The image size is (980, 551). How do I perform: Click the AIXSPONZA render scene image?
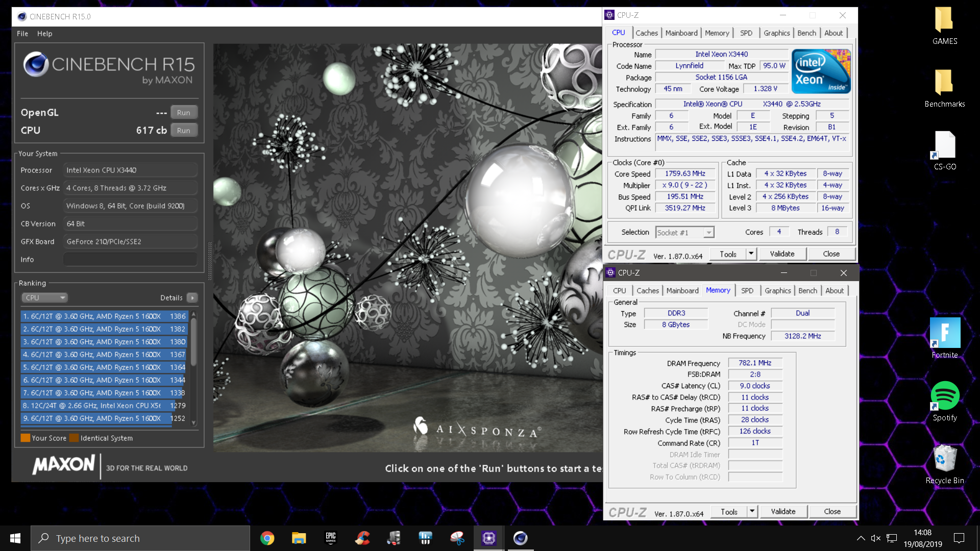click(x=407, y=247)
